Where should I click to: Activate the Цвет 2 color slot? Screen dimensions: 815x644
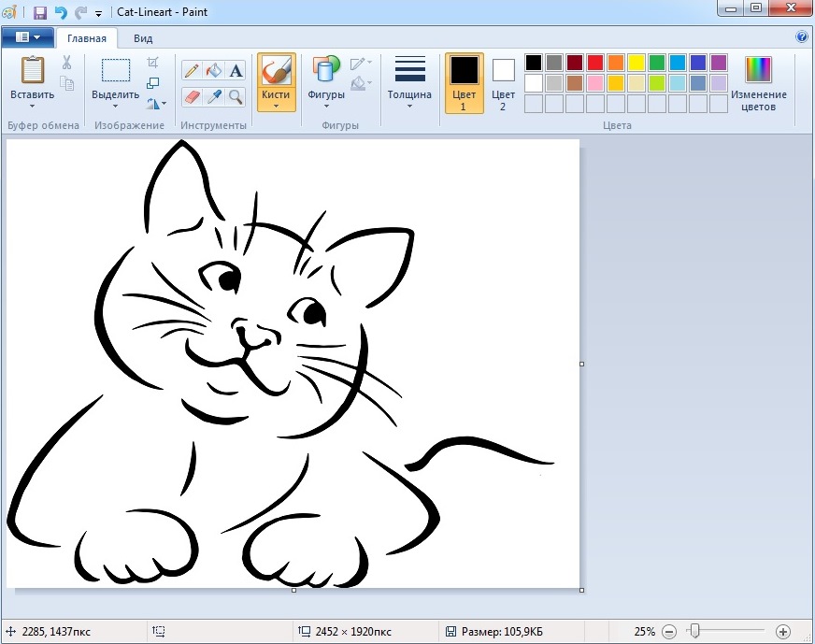[x=504, y=82]
